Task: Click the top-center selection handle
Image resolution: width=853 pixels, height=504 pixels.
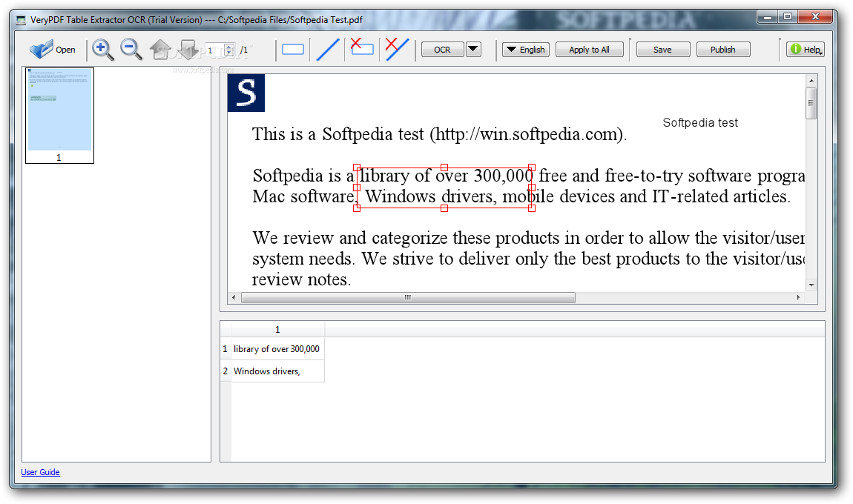Action: [444, 168]
